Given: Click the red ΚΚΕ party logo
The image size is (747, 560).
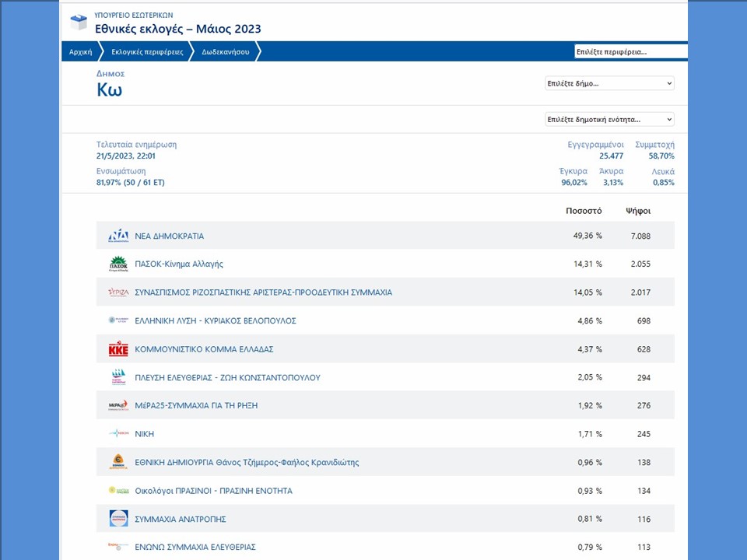Looking at the screenshot, I should (x=118, y=349).
